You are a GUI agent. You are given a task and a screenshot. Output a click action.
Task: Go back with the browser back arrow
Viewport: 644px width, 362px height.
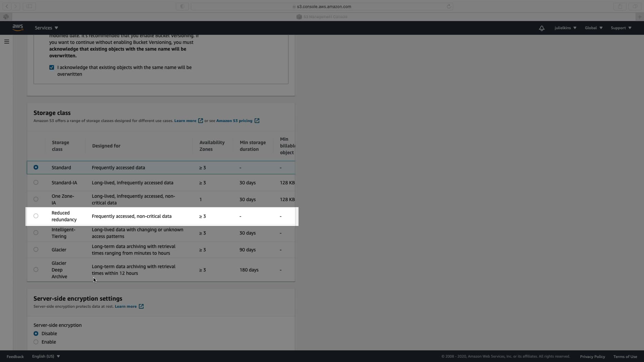click(7, 6)
